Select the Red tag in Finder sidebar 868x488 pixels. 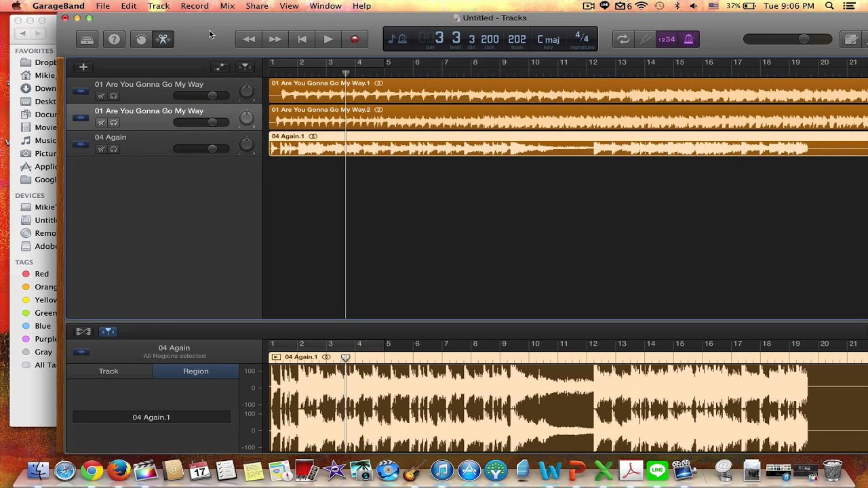(35, 274)
